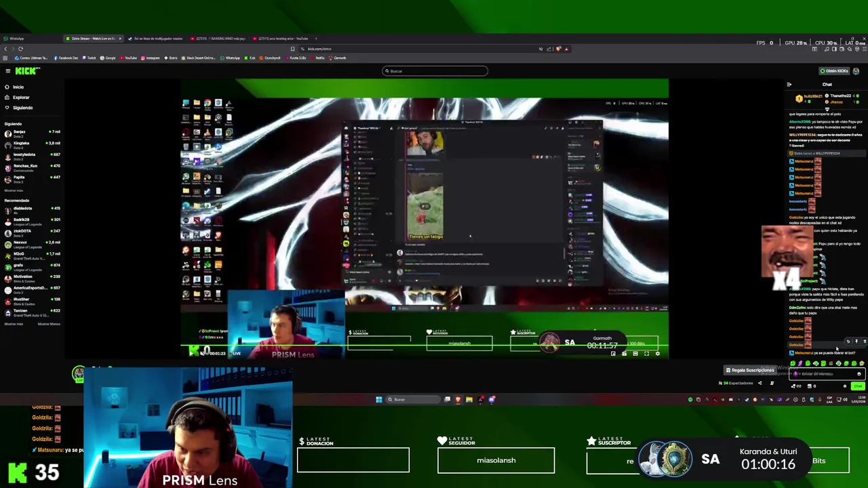The width and height of the screenshot is (868, 488).
Task: Open Tanizen recommended channel
Action: pos(32,312)
